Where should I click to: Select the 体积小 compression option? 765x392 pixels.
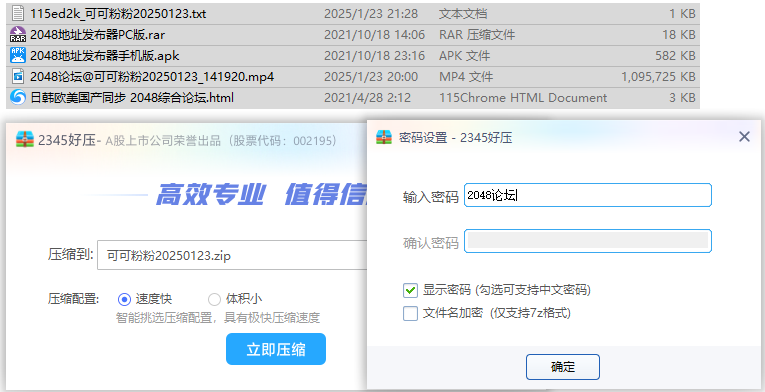pyautogui.click(x=214, y=299)
